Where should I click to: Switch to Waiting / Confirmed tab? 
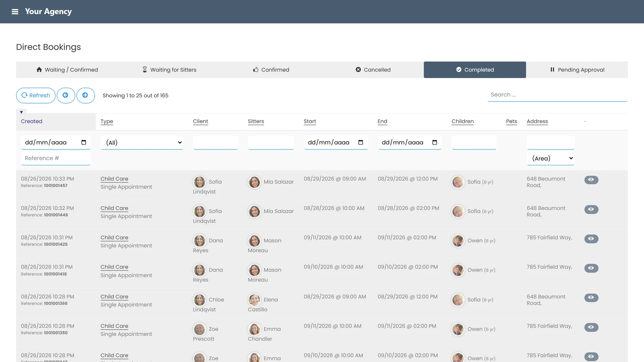(x=67, y=70)
